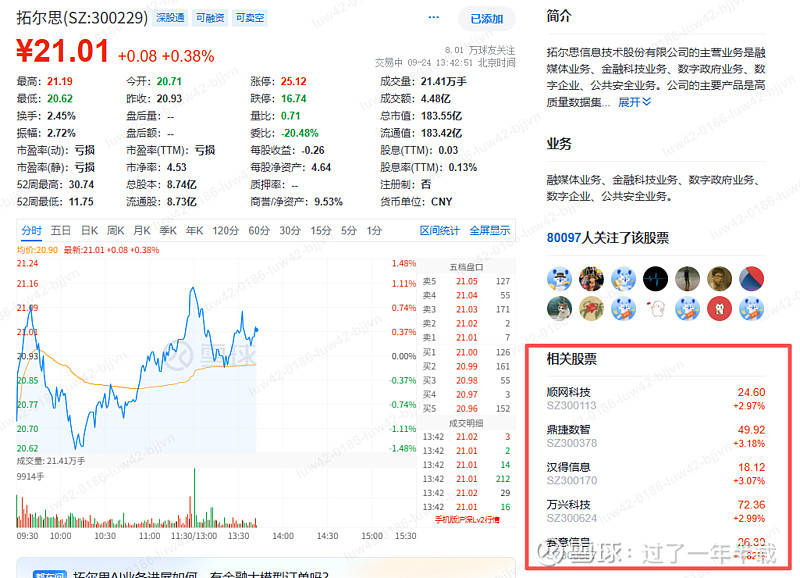Viewport: 800px width, 578px height.
Task: Click the 80097 followers count
Action: pos(564,238)
